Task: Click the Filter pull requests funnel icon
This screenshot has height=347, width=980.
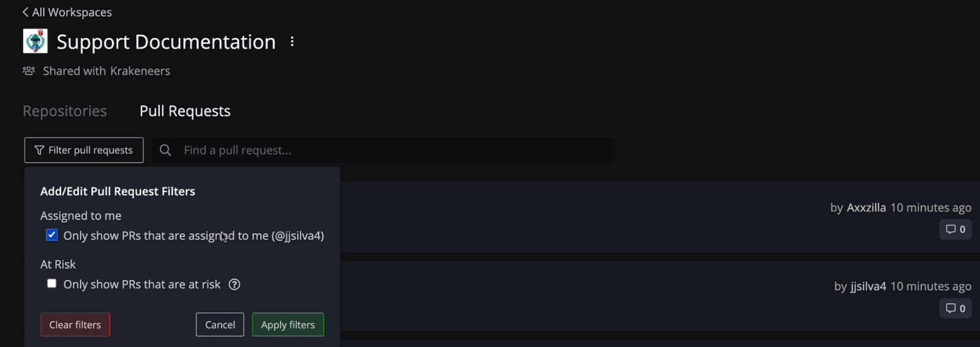Action: 39,150
